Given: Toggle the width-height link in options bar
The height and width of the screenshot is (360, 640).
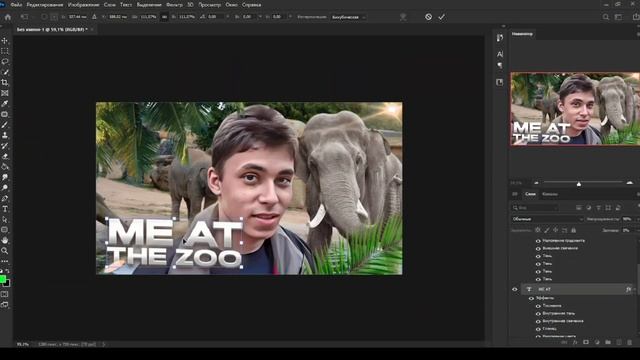Looking at the screenshot, I should coord(164,17).
